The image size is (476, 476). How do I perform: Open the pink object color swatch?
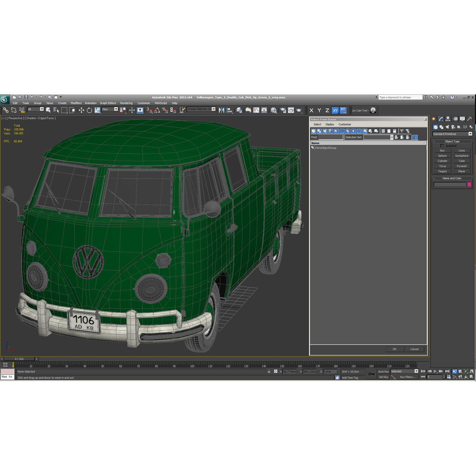click(469, 184)
